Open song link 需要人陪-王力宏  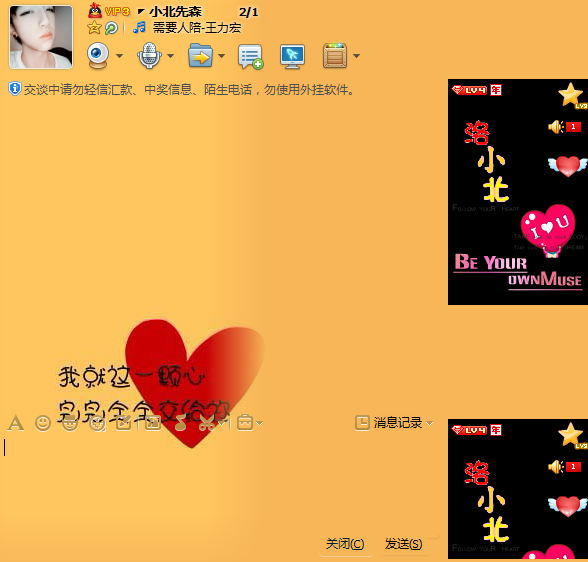[x=197, y=27]
